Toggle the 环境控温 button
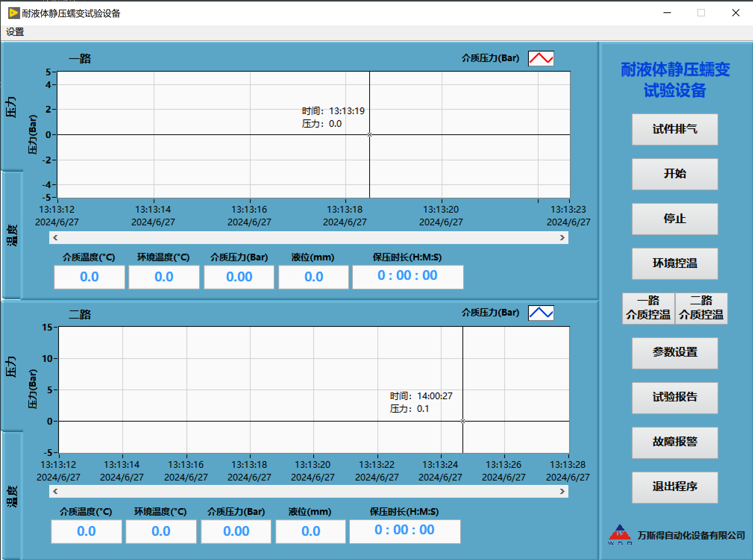753x560 pixels. 675,263
